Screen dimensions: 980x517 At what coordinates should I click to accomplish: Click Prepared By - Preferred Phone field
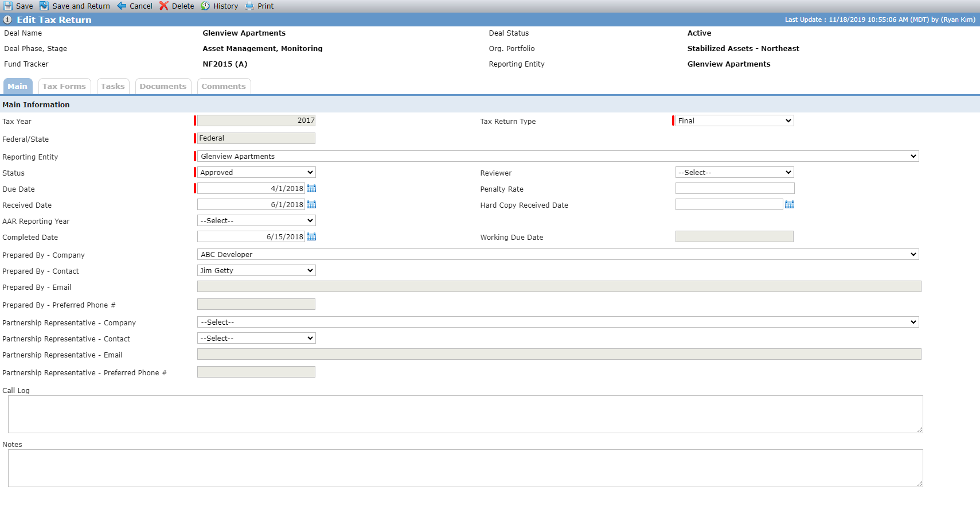(256, 304)
